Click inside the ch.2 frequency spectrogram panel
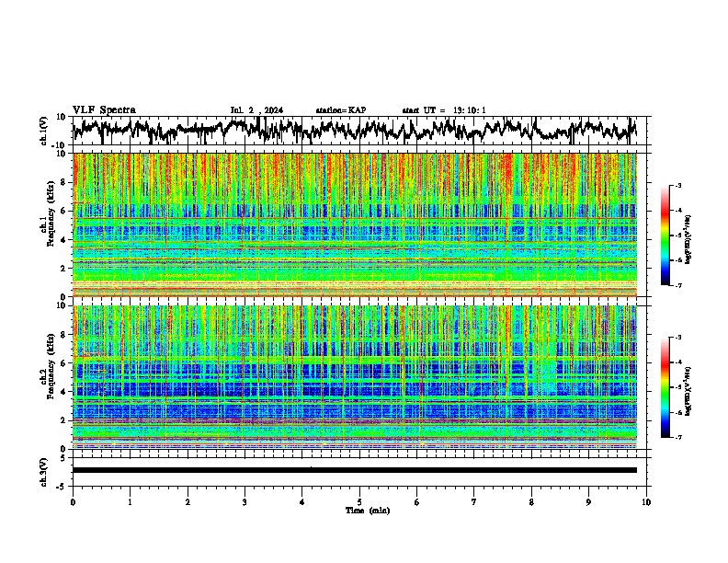Screen dimensions: 728x563 [355, 377]
